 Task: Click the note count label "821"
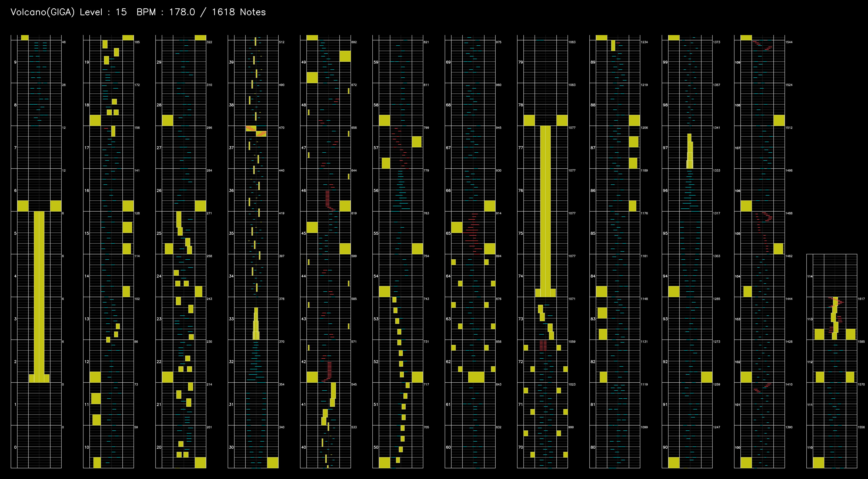[x=426, y=42]
